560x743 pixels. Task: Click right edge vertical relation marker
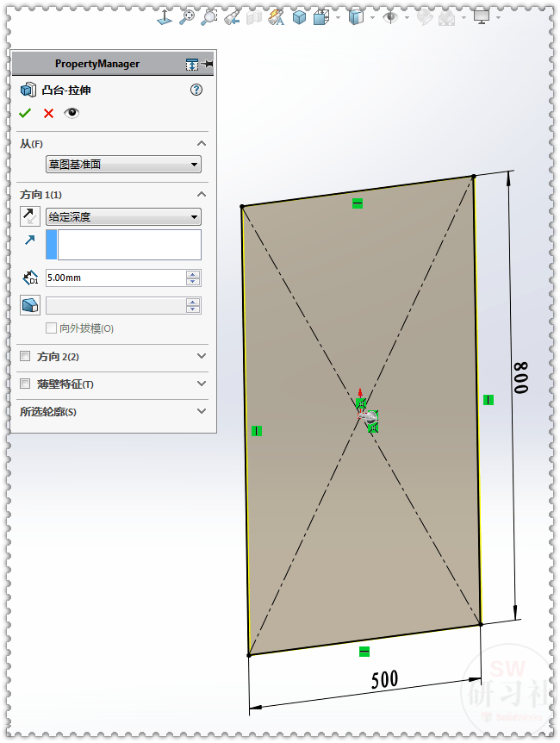488,400
